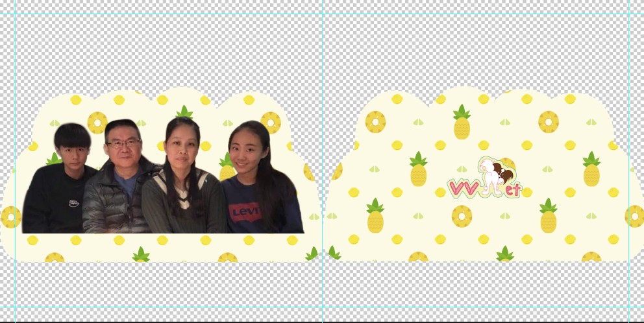The width and height of the screenshot is (644, 323).
Task: Select the whole pineapple above the VV Pet logo
Action: (462, 123)
